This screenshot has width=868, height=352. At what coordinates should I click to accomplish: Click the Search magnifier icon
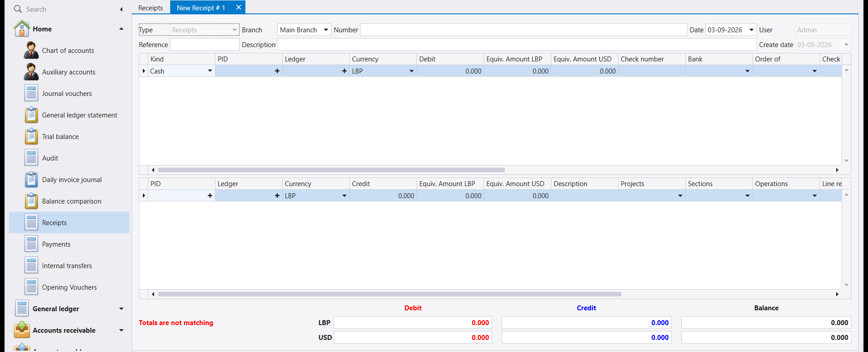(18, 9)
